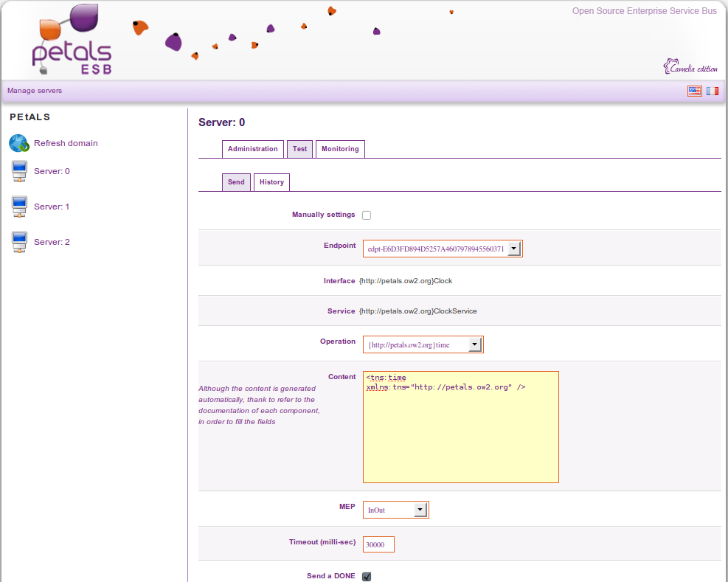Screen dimensions: 728x582
Task: Switch language using the US flag icon
Action: pos(694,91)
